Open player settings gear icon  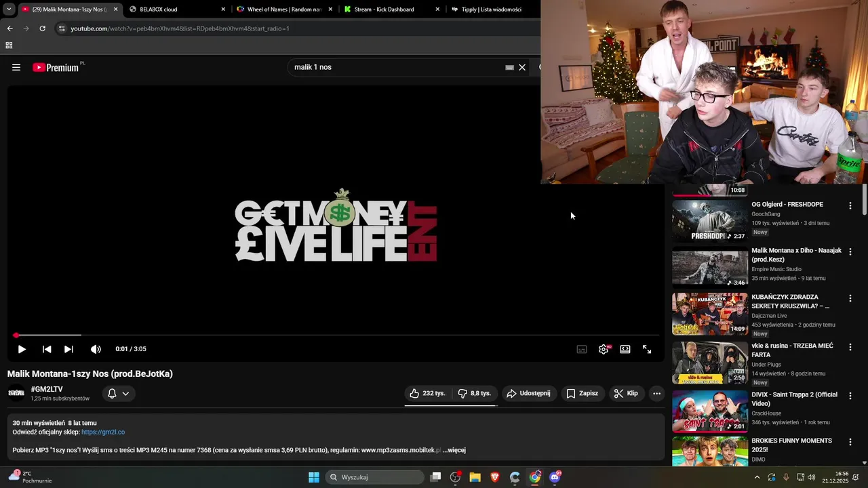pos(604,349)
